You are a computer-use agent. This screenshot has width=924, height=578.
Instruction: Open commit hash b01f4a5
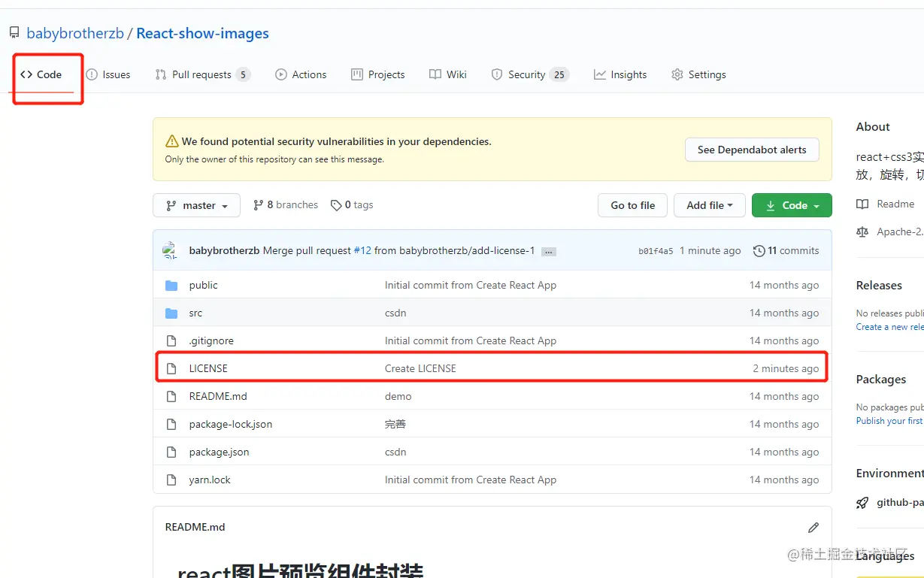[x=656, y=251]
